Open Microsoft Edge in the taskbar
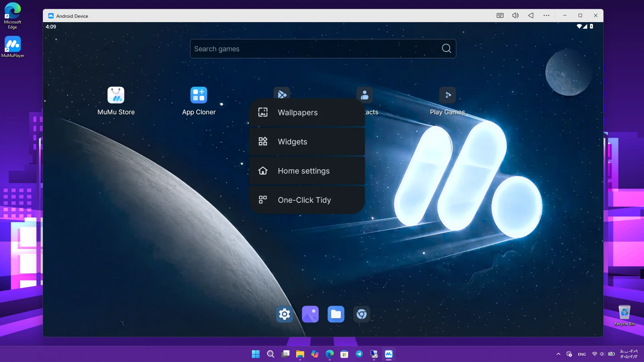The image size is (644, 362). [330, 354]
